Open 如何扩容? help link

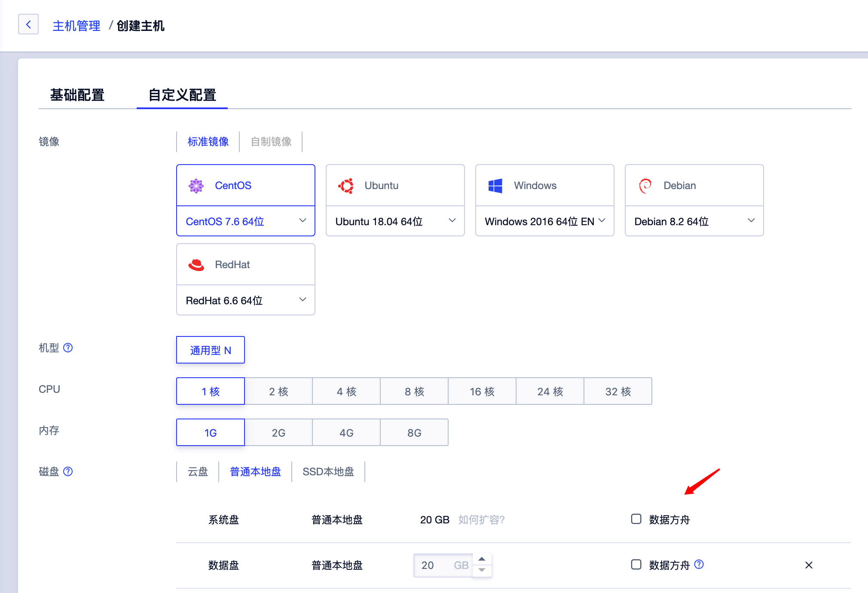pyautogui.click(x=481, y=520)
